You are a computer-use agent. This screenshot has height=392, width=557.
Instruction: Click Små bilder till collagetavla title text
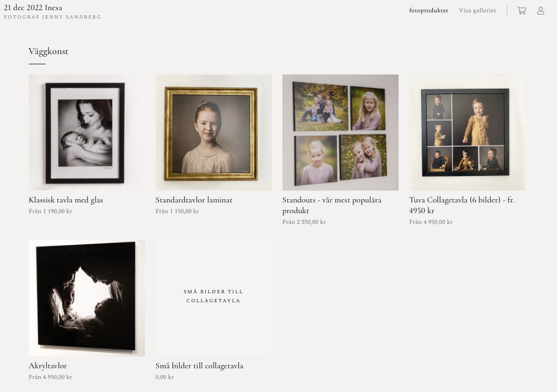pyautogui.click(x=199, y=365)
